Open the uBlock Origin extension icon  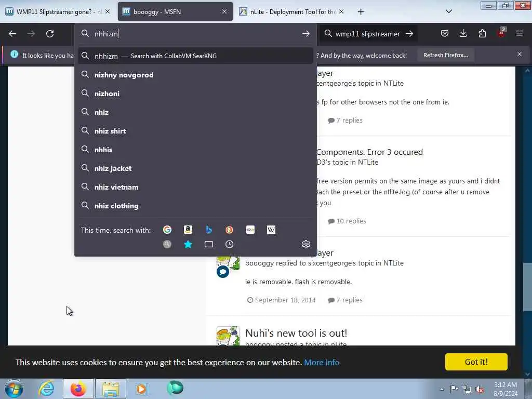(501, 33)
